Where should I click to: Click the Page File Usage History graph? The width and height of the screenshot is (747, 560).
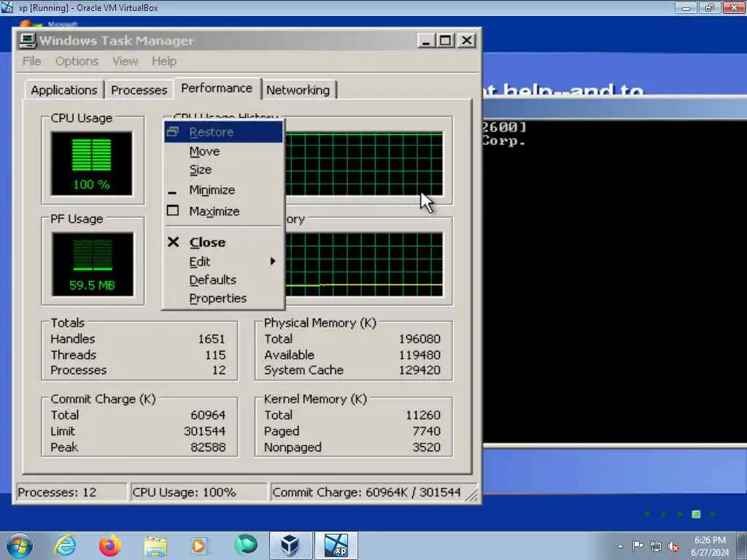[x=364, y=264]
